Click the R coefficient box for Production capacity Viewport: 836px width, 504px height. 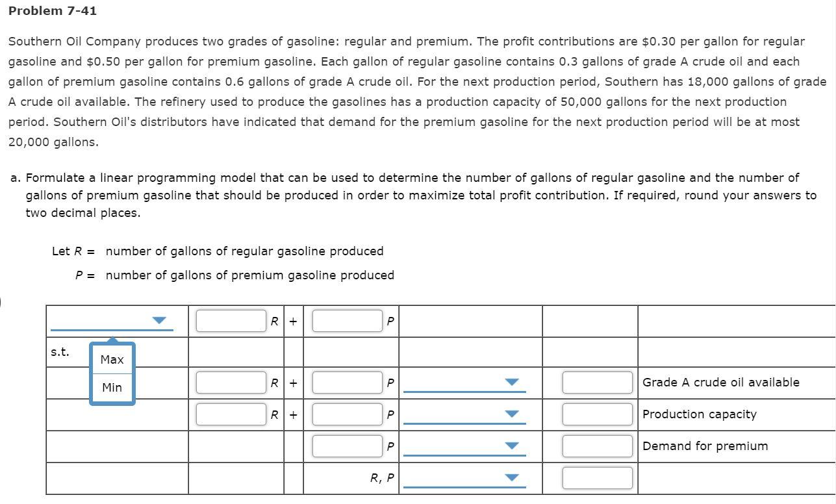click(230, 414)
